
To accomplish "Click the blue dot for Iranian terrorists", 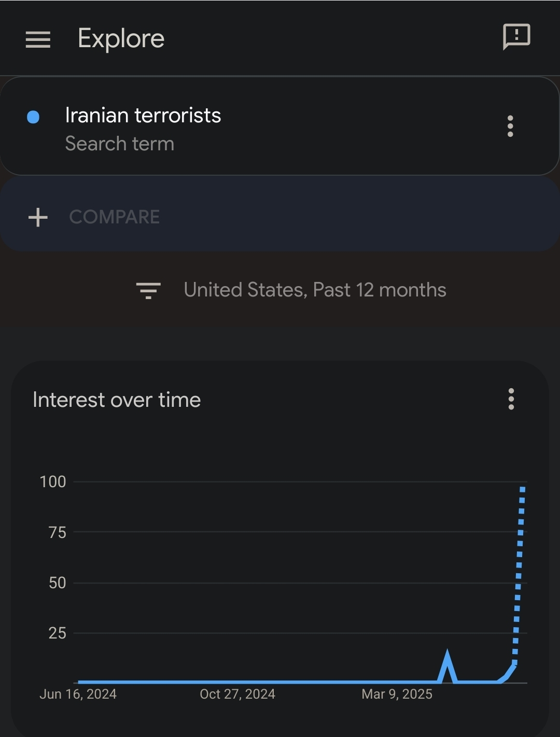I will (33, 117).
